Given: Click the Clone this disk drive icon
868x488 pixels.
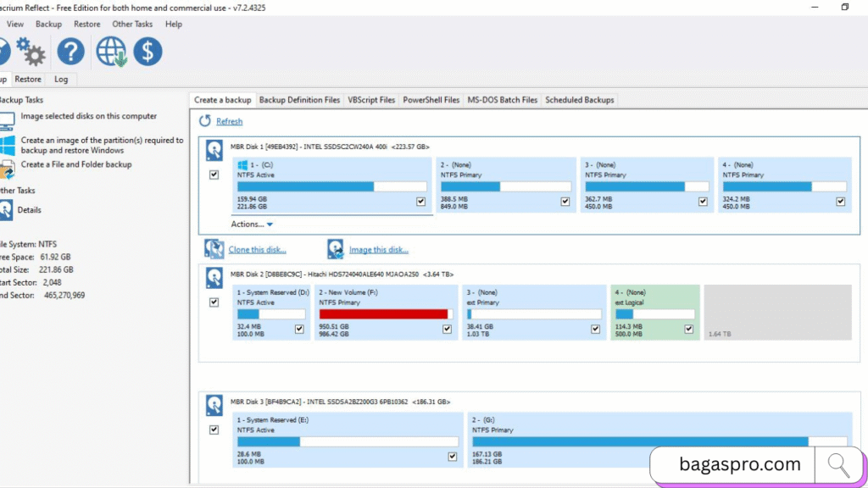Looking at the screenshot, I should click(214, 247).
